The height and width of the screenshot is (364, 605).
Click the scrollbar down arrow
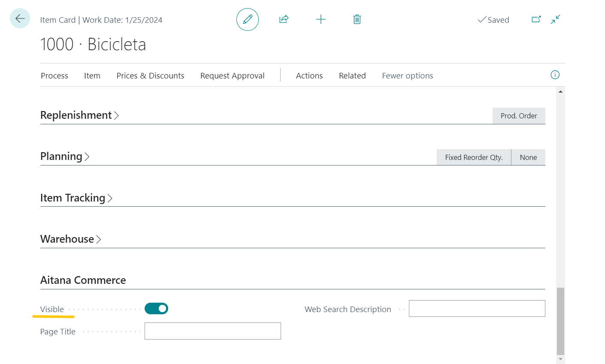pyautogui.click(x=560, y=359)
